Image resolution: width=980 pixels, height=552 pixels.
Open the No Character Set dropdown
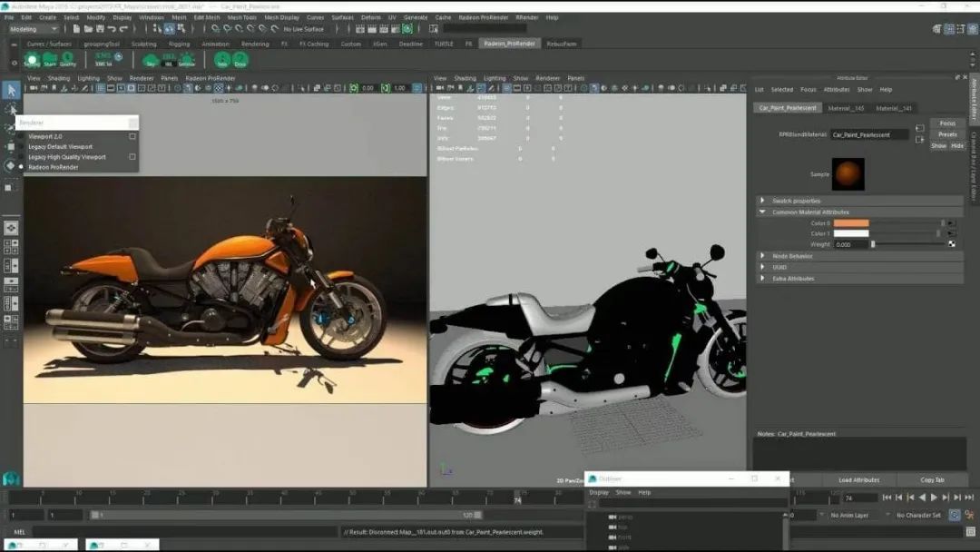[x=918, y=515]
